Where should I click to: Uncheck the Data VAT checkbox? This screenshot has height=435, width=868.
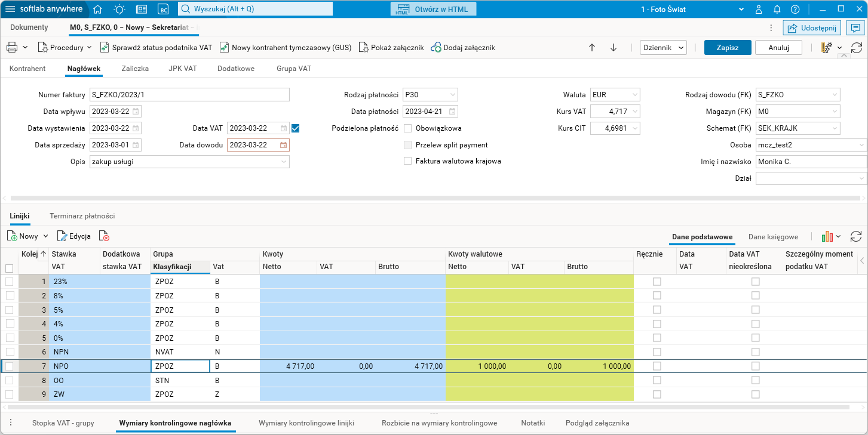[x=295, y=128]
